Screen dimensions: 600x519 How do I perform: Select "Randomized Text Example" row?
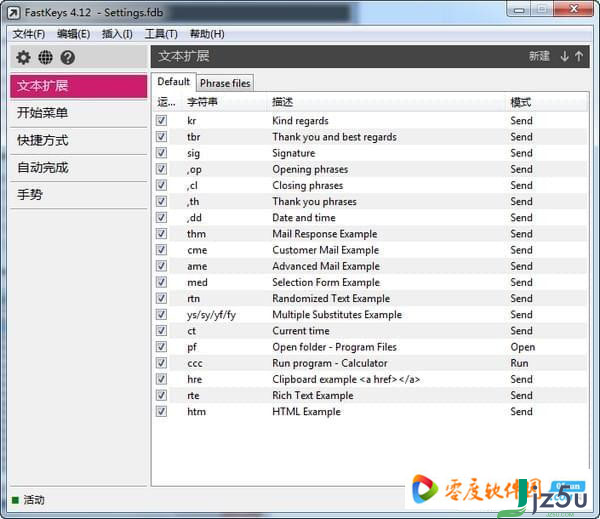coord(370,299)
